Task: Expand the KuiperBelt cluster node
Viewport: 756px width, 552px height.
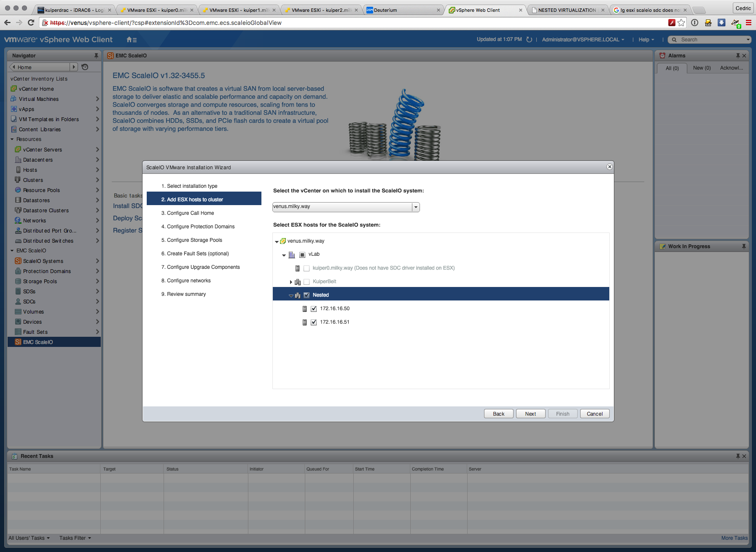Action: (x=291, y=282)
